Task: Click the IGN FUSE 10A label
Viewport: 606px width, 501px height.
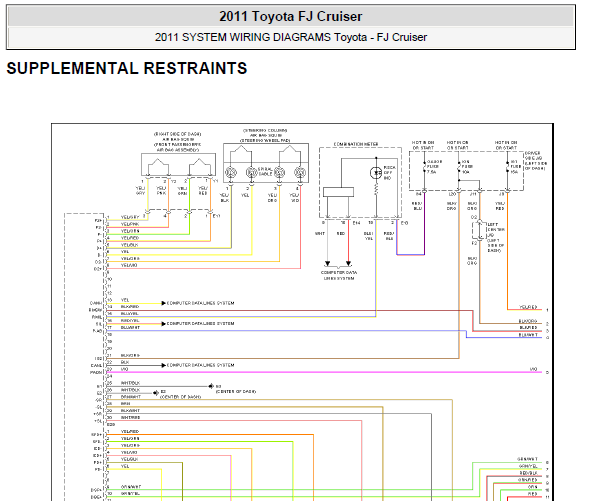Action: pyautogui.click(x=467, y=167)
